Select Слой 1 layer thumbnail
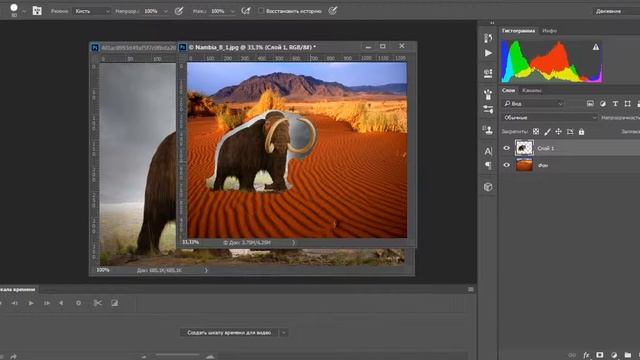Image resolution: width=640 pixels, height=360 pixels. [524, 148]
